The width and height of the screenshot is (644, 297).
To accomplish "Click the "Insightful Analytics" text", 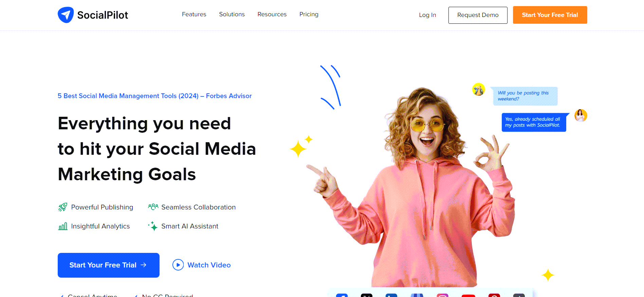I will click(100, 226).
